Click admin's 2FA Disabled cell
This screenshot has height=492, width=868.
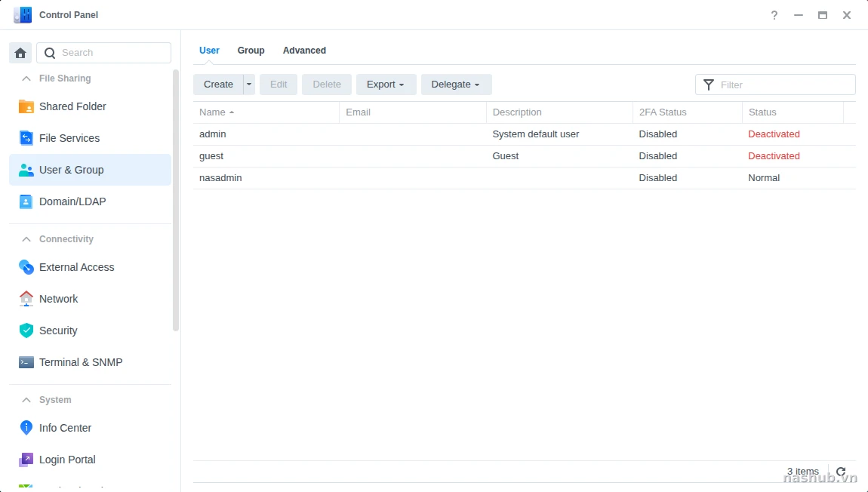tap(657, 134)
